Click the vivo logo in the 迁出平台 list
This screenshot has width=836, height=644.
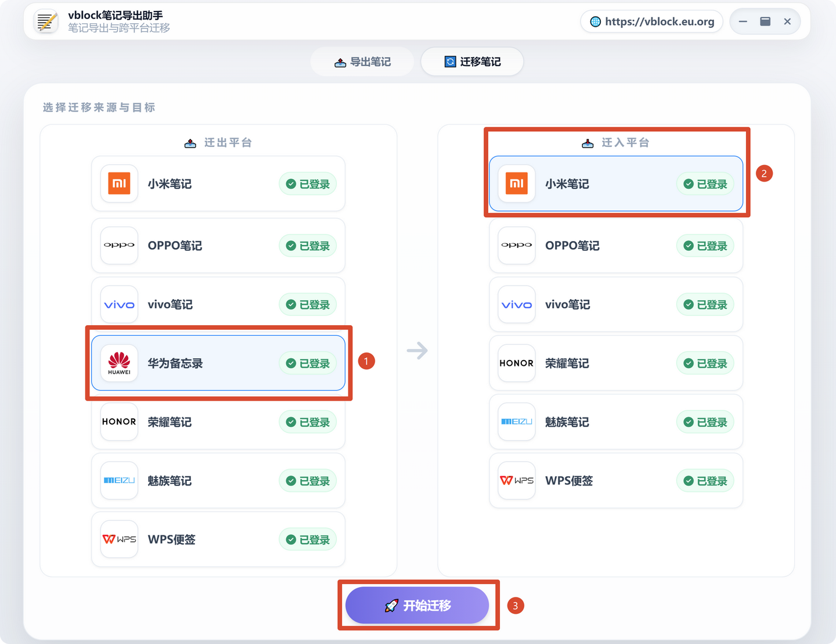119,304
